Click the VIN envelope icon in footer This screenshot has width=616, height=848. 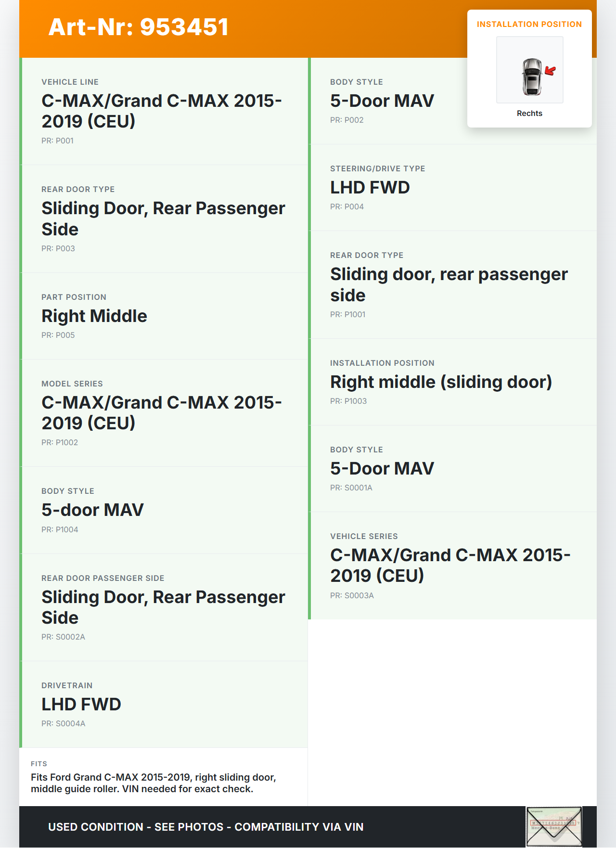point(554,826)
